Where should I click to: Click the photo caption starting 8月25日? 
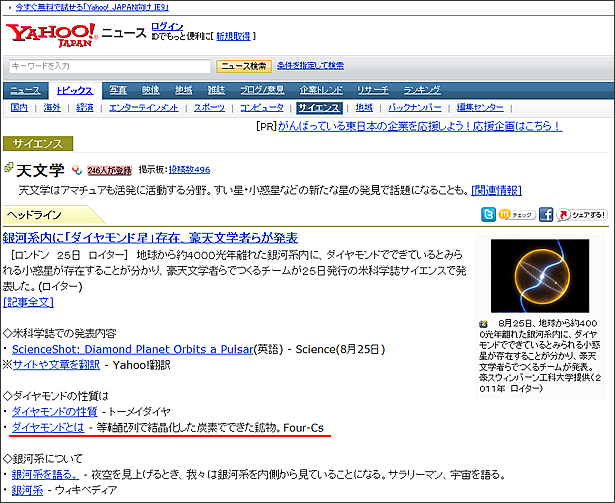click(x=540, y=355)
